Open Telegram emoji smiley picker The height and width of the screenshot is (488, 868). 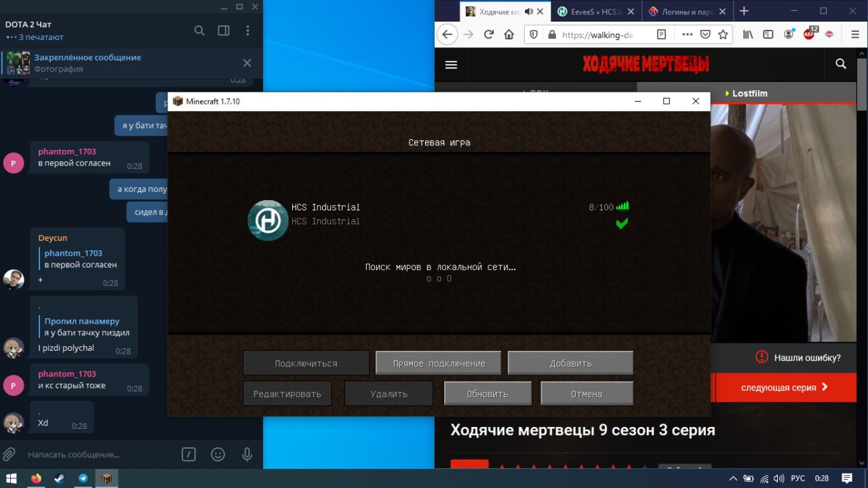[218, 454]
